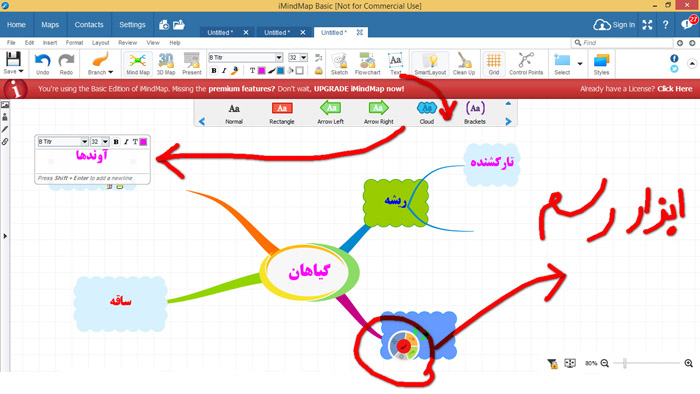Start Present mode
700x394 pixels.
[192, 63]
